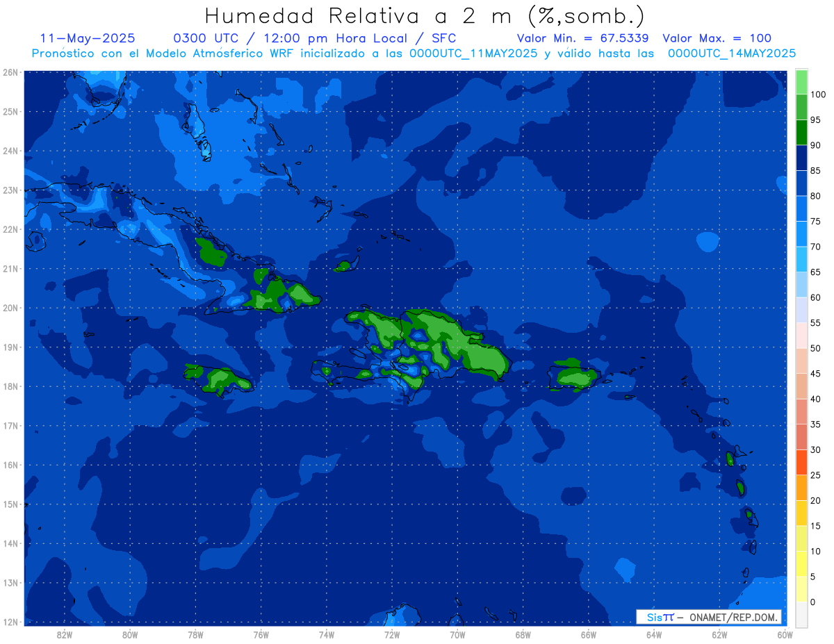Click the '78W' longitude axis label
Screen dimensions: 834x644
point(195,634)
